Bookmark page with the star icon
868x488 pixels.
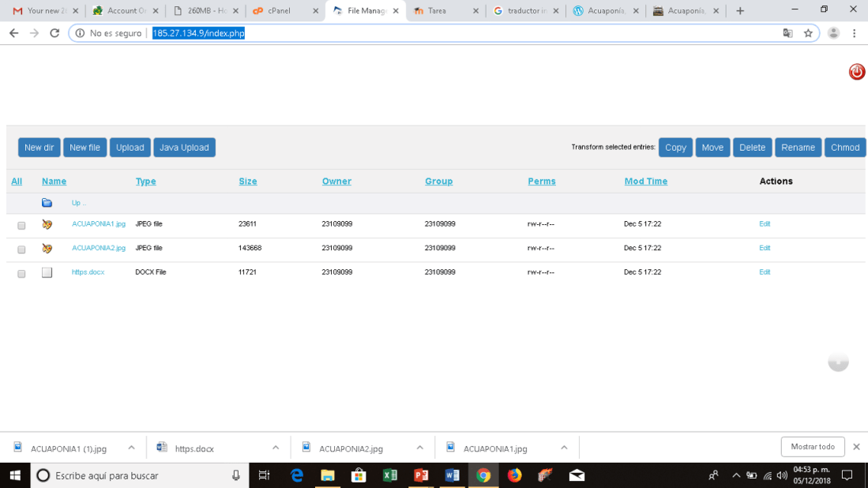(808, 33)
